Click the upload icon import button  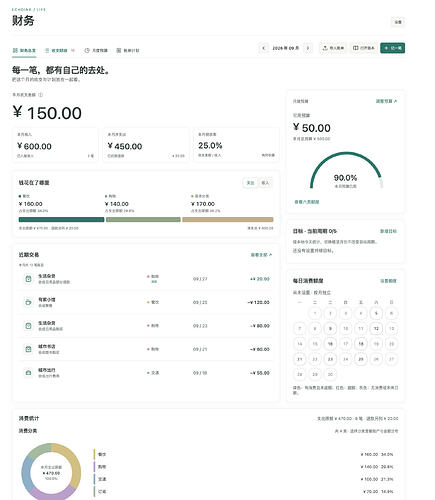point(333,48)
